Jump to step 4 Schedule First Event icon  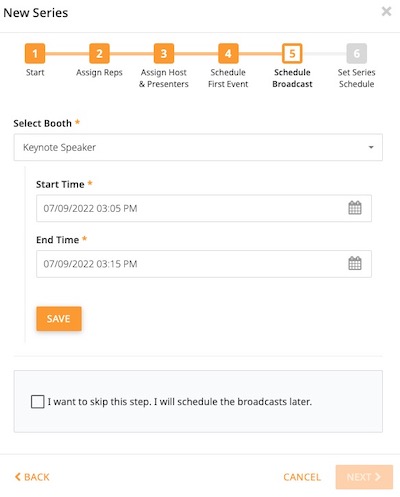point(228,53)
